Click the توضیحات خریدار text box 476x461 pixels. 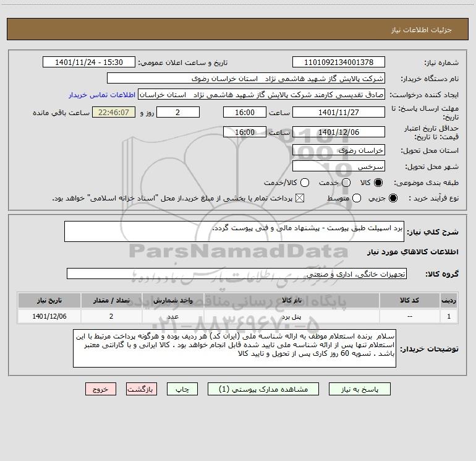234,348
